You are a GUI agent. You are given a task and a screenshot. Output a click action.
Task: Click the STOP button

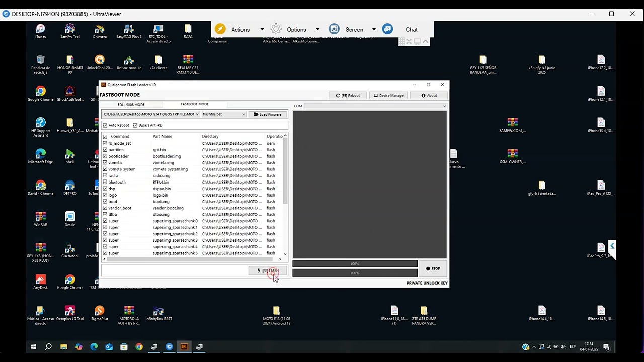[x=433, y=268]
